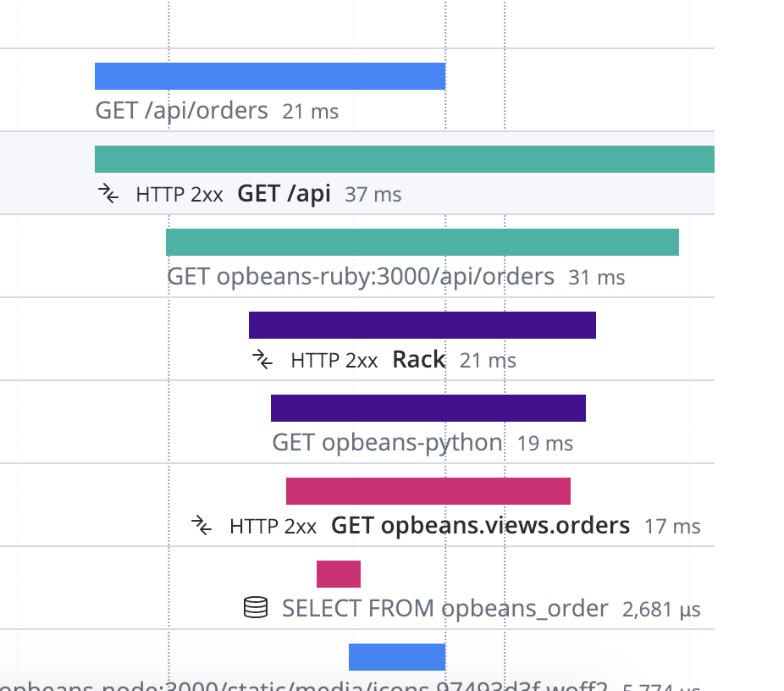The image size is (784, 691).
Task: Click the database icon beside SELECT FROM opbeans_order
Action: coord(253,608)
